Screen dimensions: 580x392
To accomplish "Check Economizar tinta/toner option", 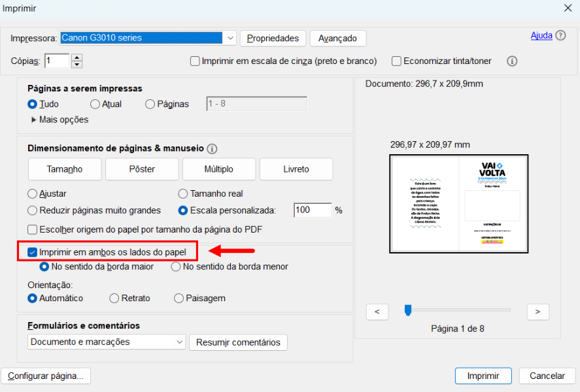I will pos(396,61).
